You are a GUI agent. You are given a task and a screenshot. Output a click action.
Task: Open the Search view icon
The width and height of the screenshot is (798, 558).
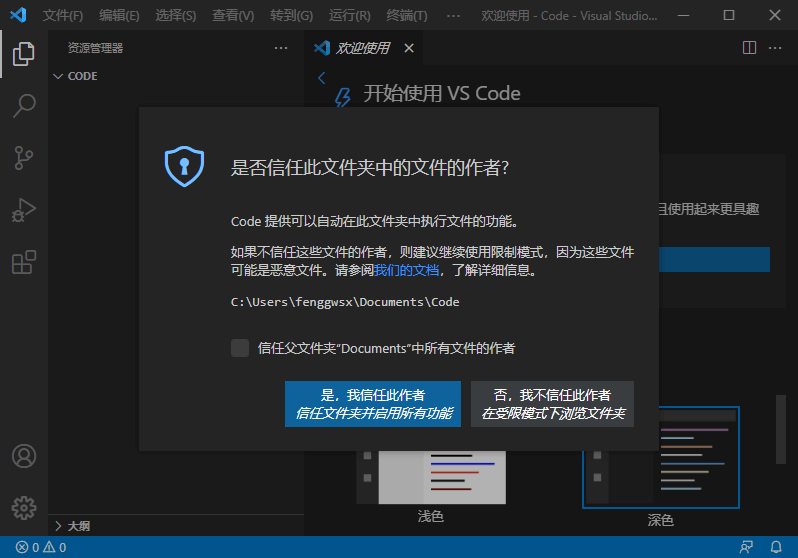(24, 105)
